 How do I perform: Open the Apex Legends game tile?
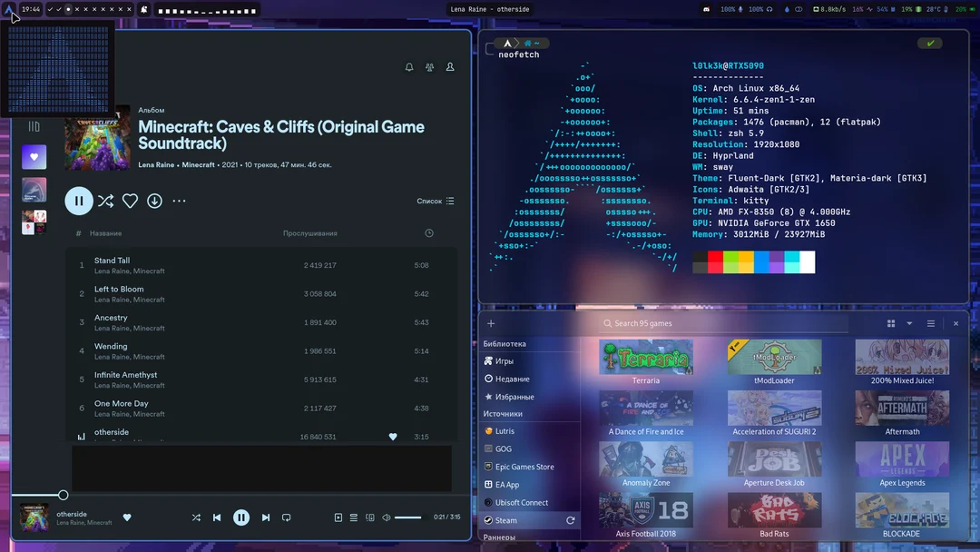(x=902, y=465)
